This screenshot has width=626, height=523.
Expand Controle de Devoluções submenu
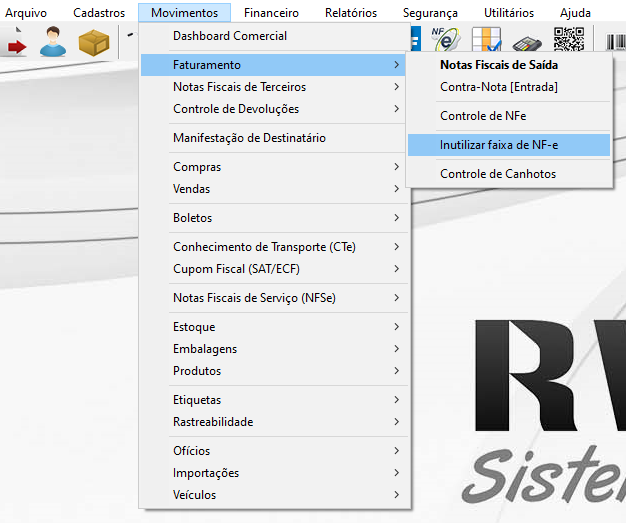pyautogui.click(x=275, y=109)
